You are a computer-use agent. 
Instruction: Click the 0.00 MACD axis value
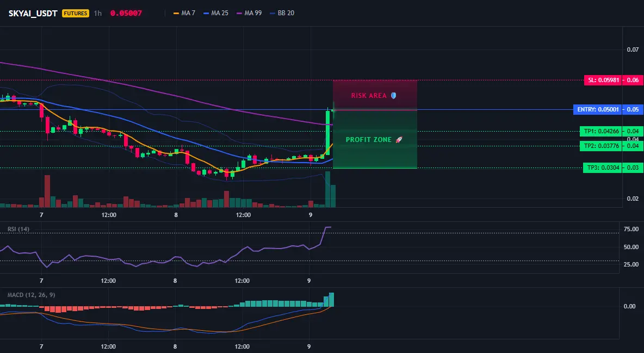[629, 306]
